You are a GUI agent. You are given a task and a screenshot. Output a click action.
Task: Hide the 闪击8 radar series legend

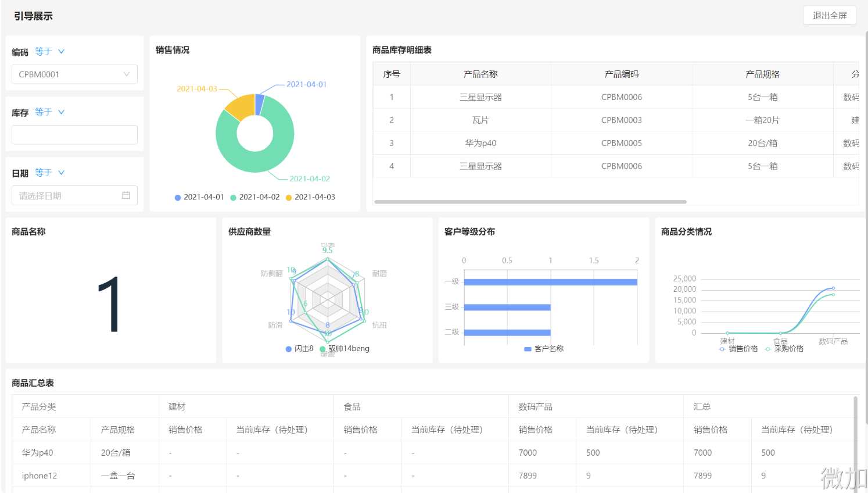point(289,349)
